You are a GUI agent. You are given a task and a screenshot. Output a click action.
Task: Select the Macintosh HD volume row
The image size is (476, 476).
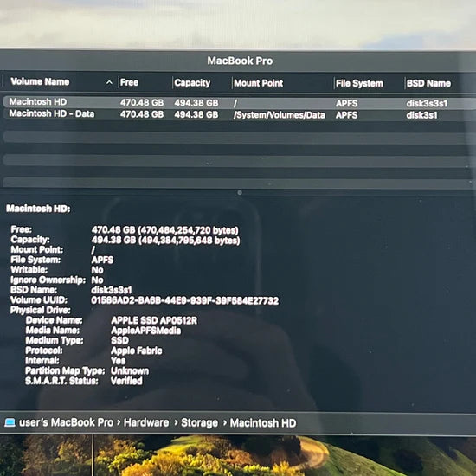(x=239, y=102)
